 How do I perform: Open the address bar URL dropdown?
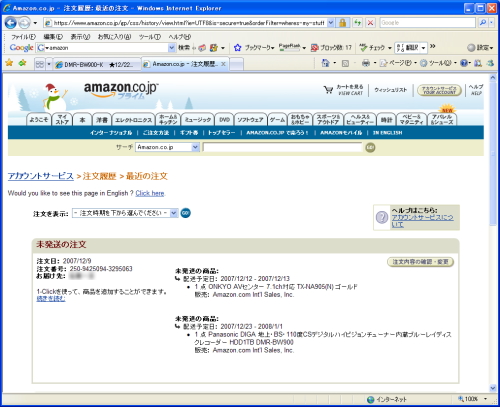pyautogui.click(x=330, y=23)
